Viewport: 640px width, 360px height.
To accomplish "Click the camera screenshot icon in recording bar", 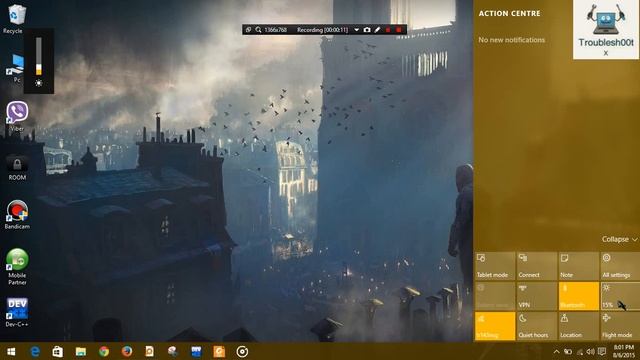I will click(x=367, y=30).
